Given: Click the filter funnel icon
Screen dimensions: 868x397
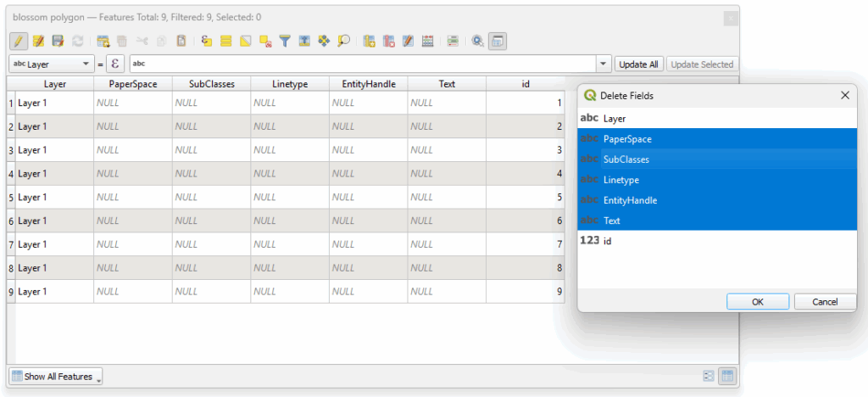Looking at the screenshot, I should pos(285,41).
